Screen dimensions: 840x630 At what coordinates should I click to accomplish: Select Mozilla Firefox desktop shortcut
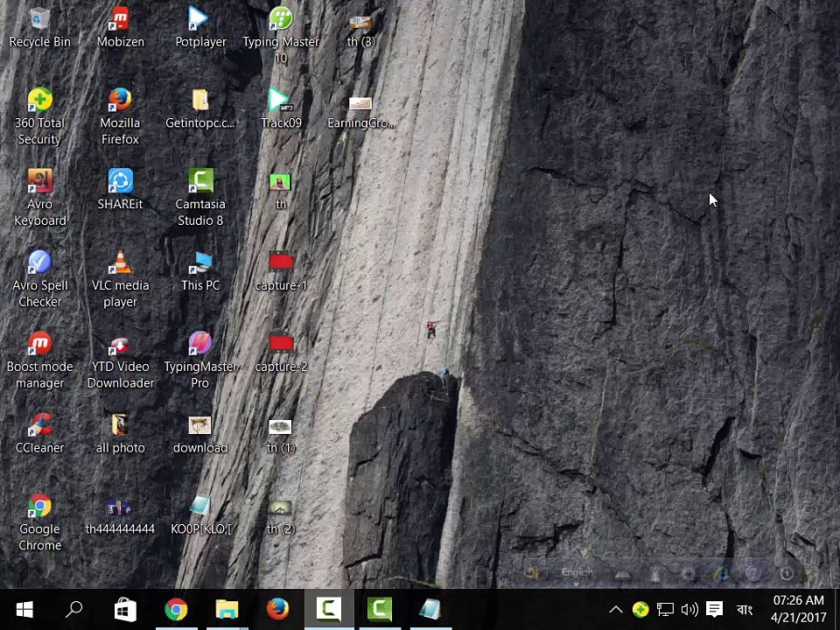coord(120,115)
